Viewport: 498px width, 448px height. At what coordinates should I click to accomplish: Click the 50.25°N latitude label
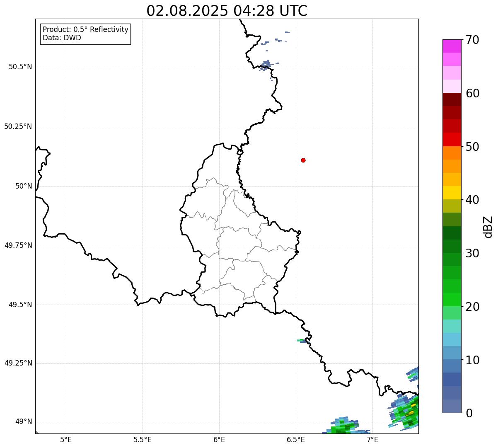click(x=18, y=126)
